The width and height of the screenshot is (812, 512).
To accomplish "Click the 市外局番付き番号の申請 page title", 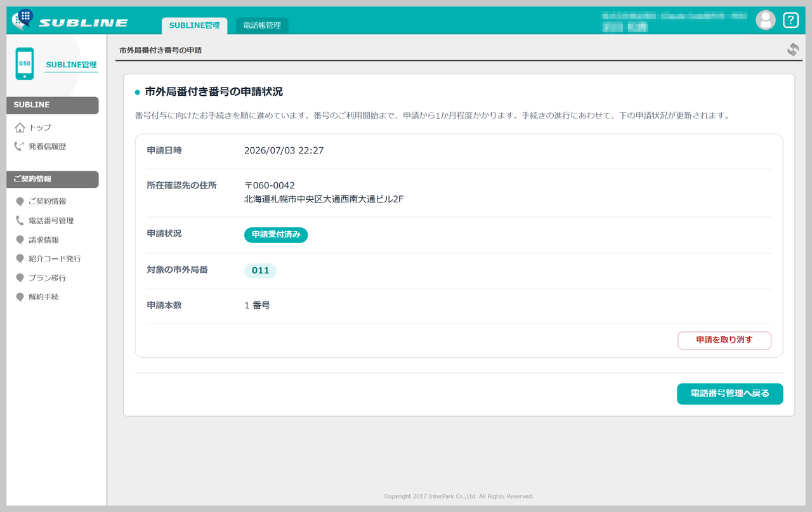I will pos(160,50).
